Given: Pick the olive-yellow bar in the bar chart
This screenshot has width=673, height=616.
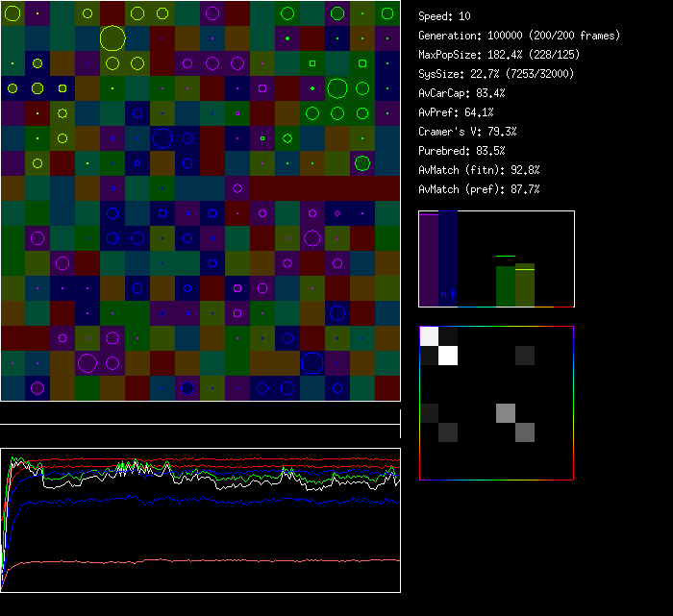Looking at the screenshot, I should click(525, 288).
